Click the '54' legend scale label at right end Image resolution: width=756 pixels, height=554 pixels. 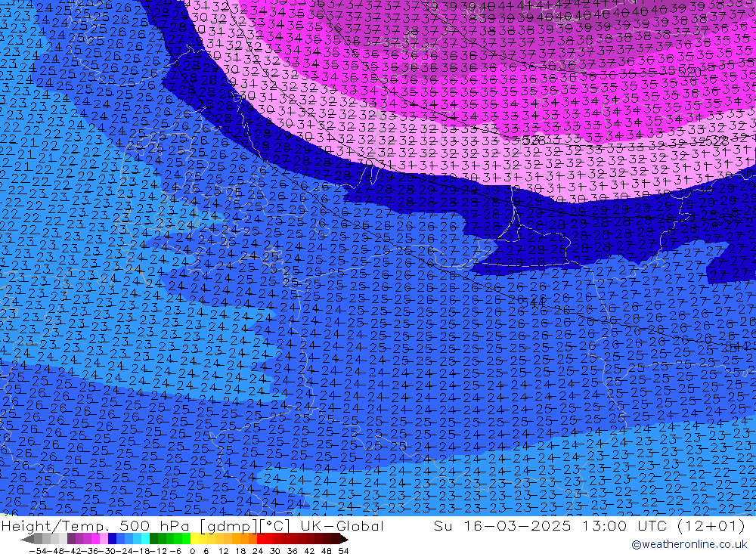343,551
